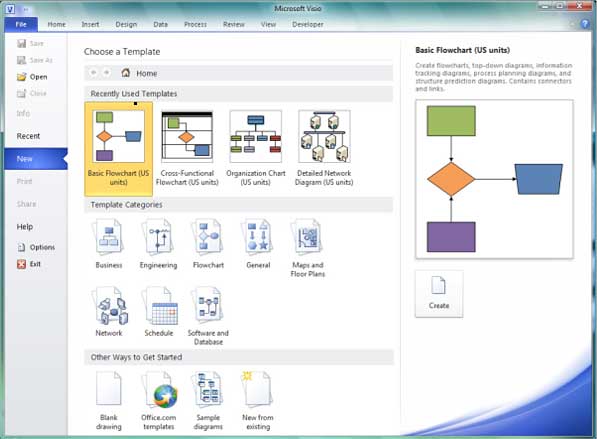Switch to the Process ribbon tab
Viewport: 597px width, 439px height.
coord(195,24)
